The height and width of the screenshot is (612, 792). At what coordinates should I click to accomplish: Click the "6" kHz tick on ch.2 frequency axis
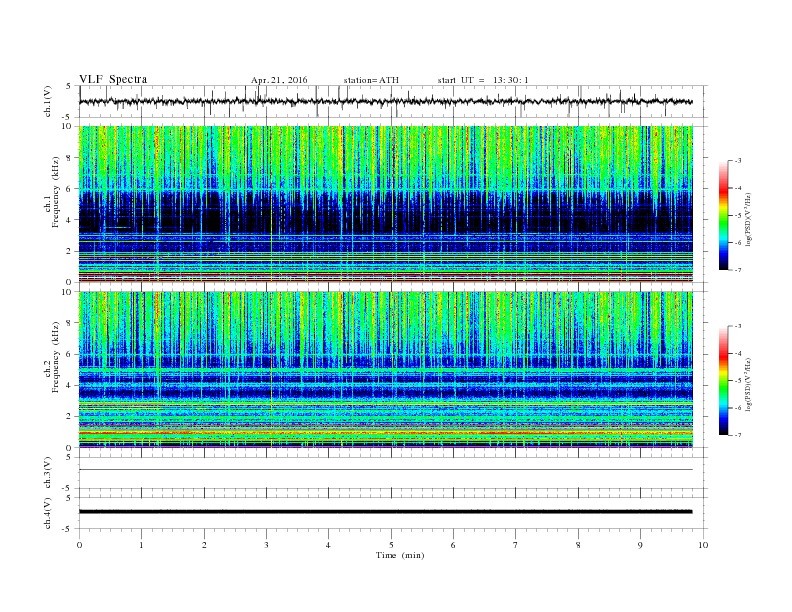click(x=69, y=354)
